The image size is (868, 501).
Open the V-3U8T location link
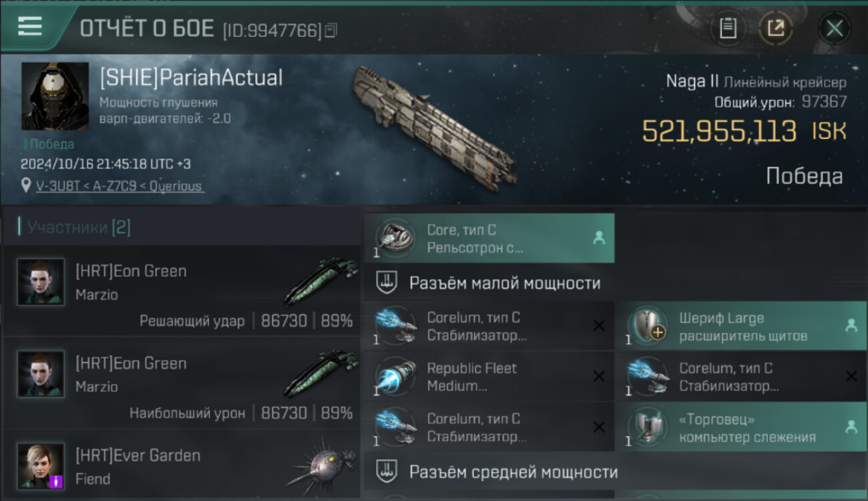pos(120,186)
